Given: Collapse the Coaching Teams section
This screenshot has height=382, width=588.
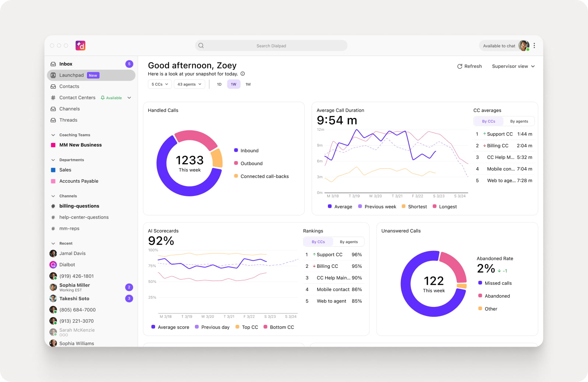Looking at the screenshot, I should [x=53, y=135].
